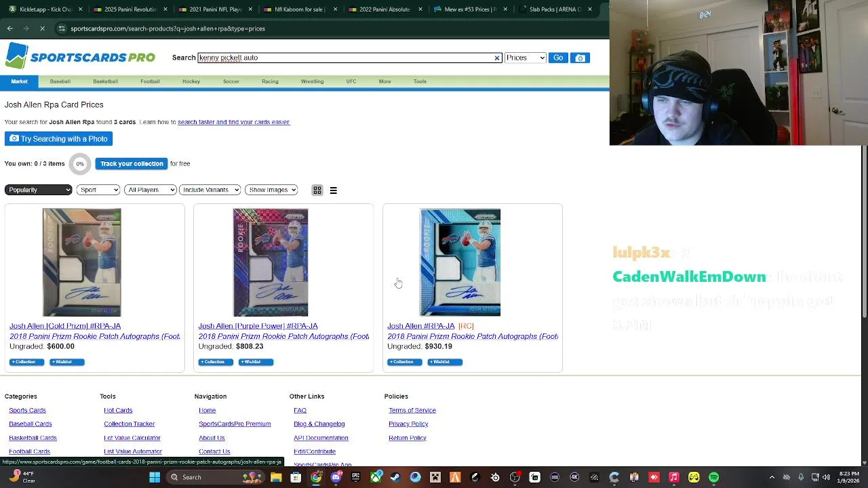The width and height of the screenshot is (868, 488).
Task: Click Try Searching with a Photo button
Action: 58,139
